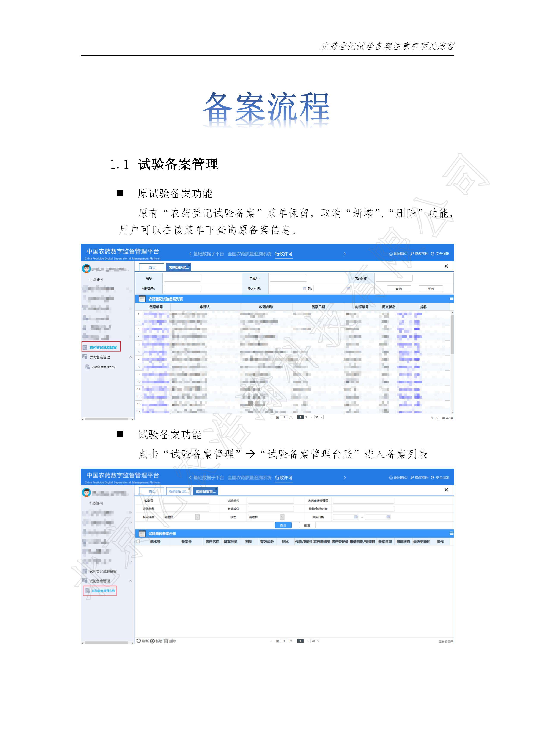Screen dimensions: 535x756
Task: Click user avatar in 农药登记试验备案列表 screenshot
Action: tap(86, 269)
